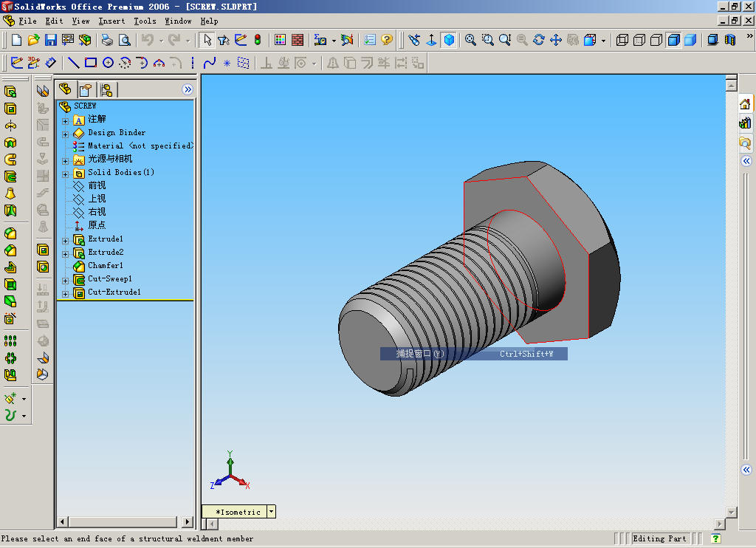Select the Line sketch tool

coord(73,63)
